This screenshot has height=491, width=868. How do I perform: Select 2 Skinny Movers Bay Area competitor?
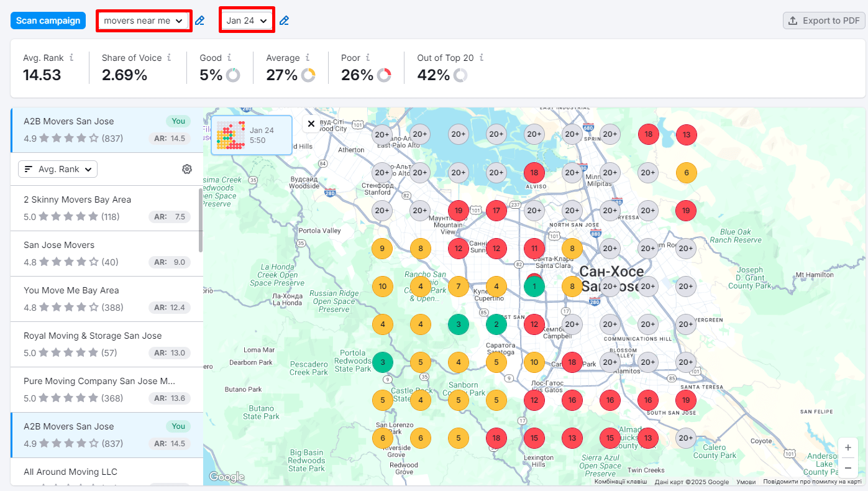click(107, 208)
